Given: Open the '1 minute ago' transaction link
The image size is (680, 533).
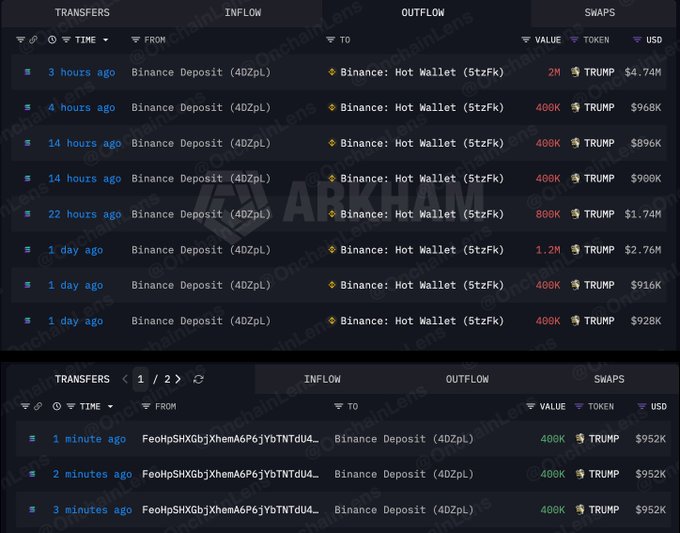Looking at the screenshot, I should click(x=89, y=439).
